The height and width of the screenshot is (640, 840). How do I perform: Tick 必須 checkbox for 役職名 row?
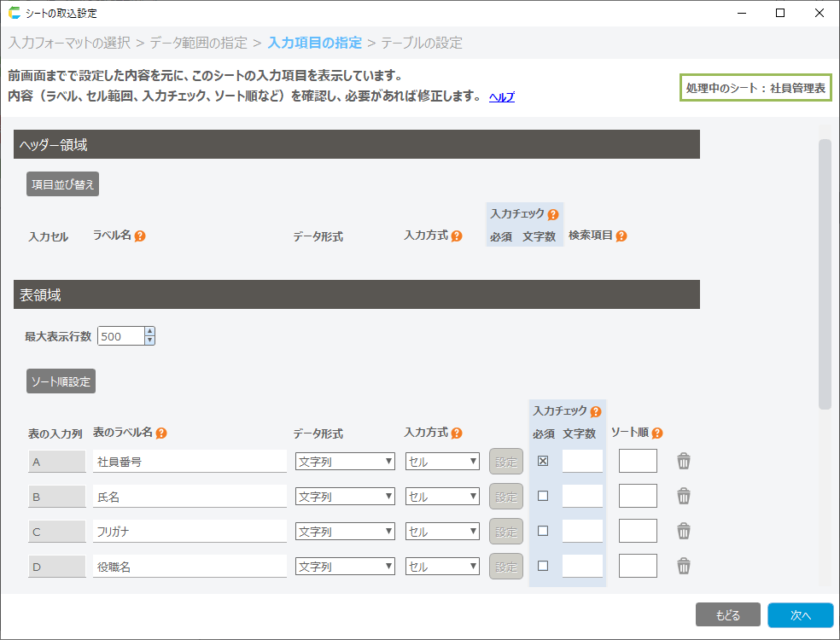(543, 566)
